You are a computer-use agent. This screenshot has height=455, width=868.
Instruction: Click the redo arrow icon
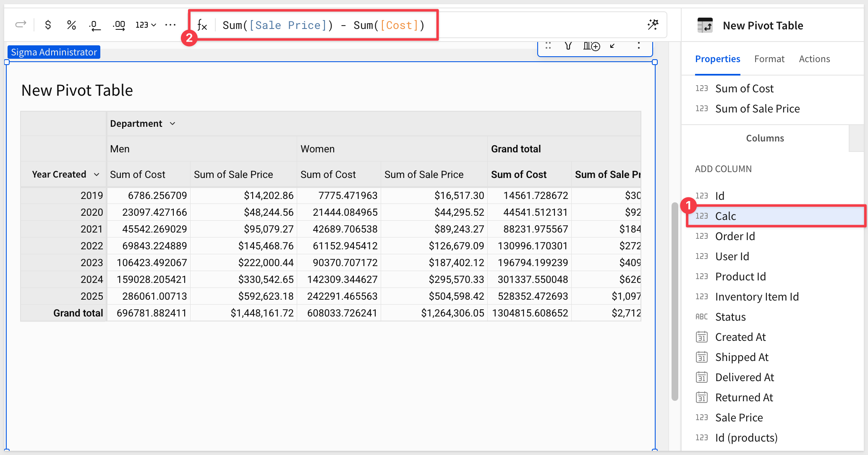pyautogui.click(x=21, y=24)
